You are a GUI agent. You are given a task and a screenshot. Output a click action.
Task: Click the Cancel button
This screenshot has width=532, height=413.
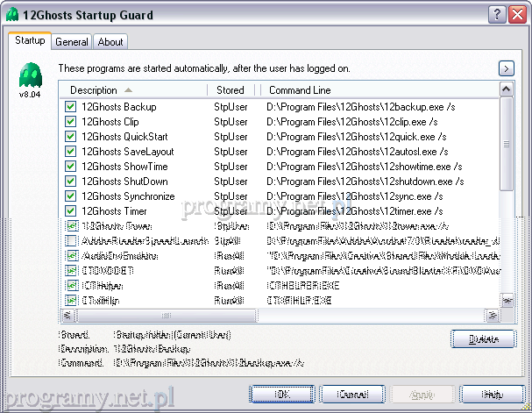(351, 395)
